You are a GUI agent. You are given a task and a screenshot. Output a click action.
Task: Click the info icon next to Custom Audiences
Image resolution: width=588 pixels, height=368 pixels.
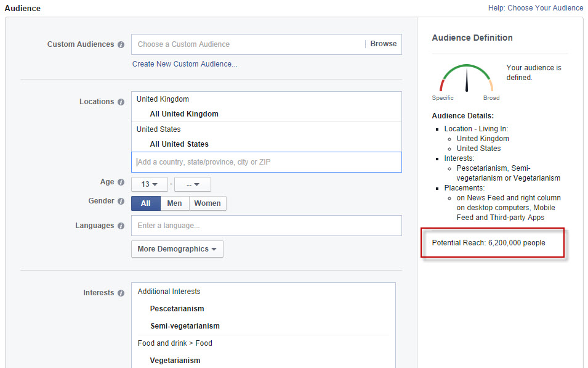click(x=121, y=45)
